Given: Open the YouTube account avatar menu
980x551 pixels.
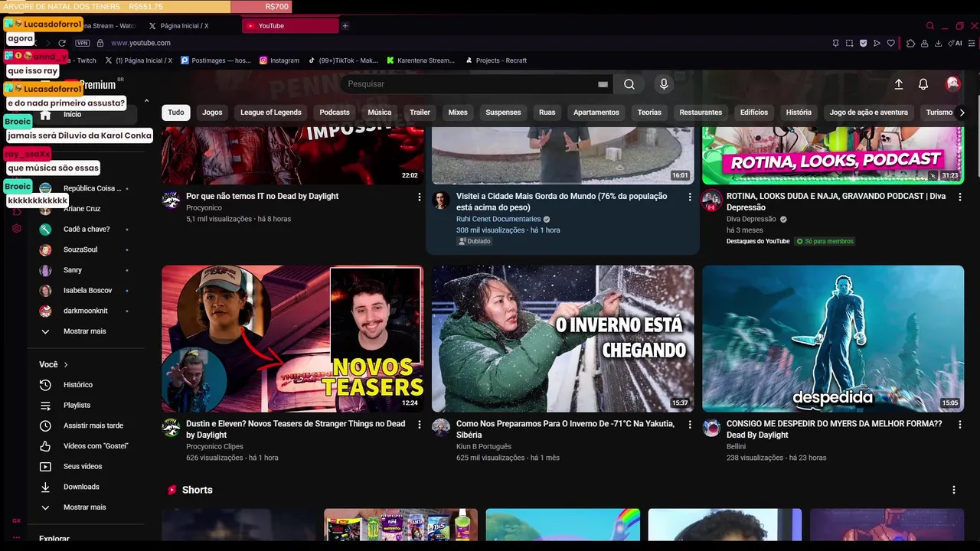Looking at the screenshot, I should coord(952,84).
